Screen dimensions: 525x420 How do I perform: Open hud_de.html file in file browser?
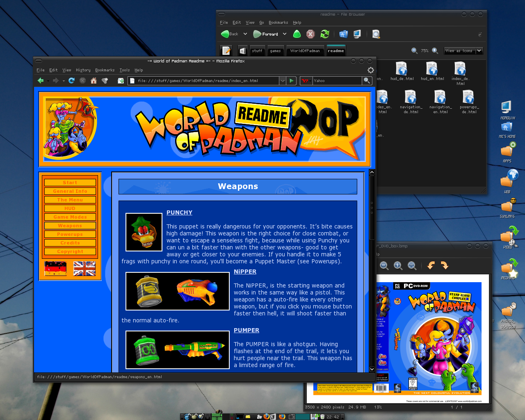402,71
